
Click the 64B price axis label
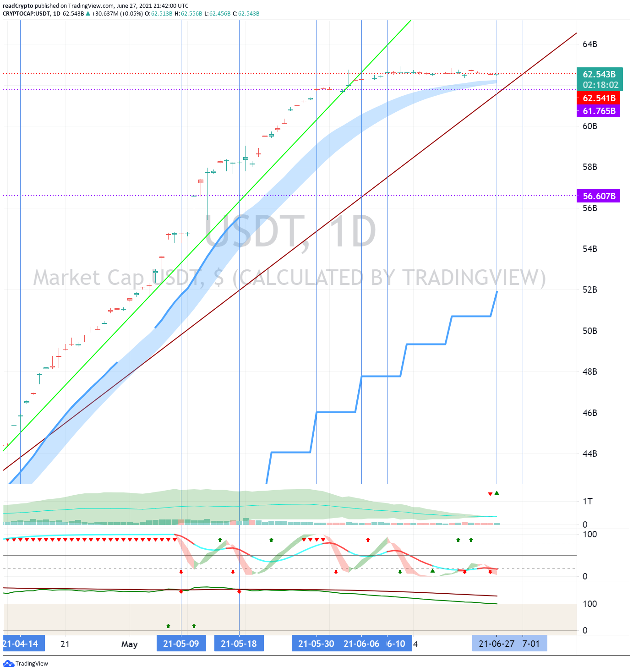590,44
